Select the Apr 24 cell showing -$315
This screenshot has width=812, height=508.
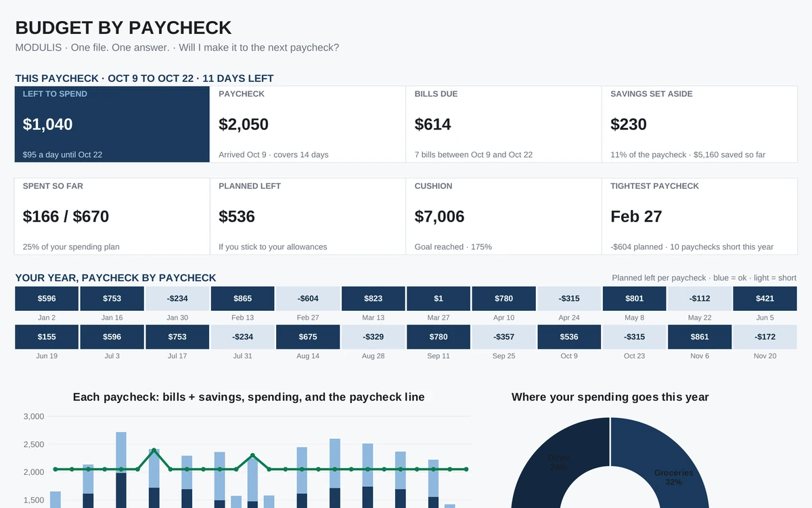click(x=569, y=299)
